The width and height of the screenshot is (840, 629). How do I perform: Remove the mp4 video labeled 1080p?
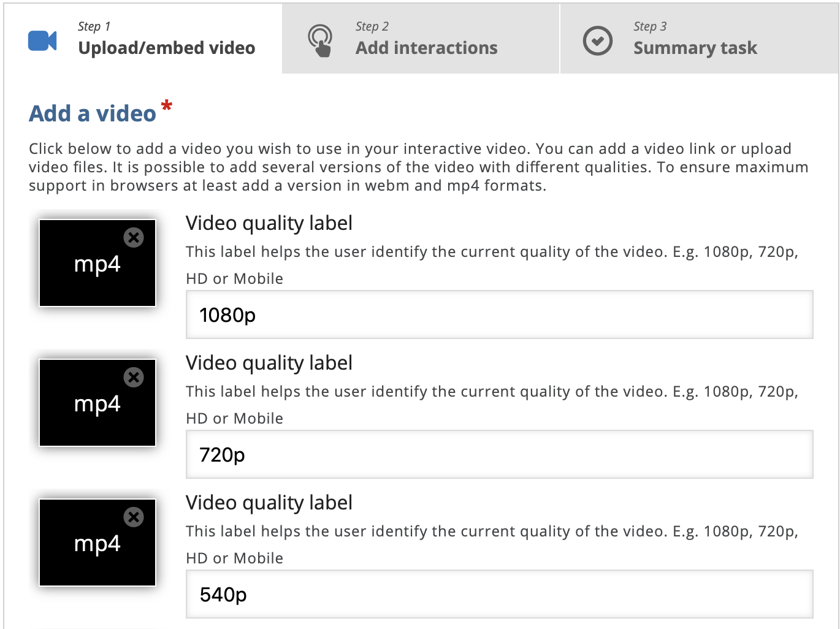(134, 237)
